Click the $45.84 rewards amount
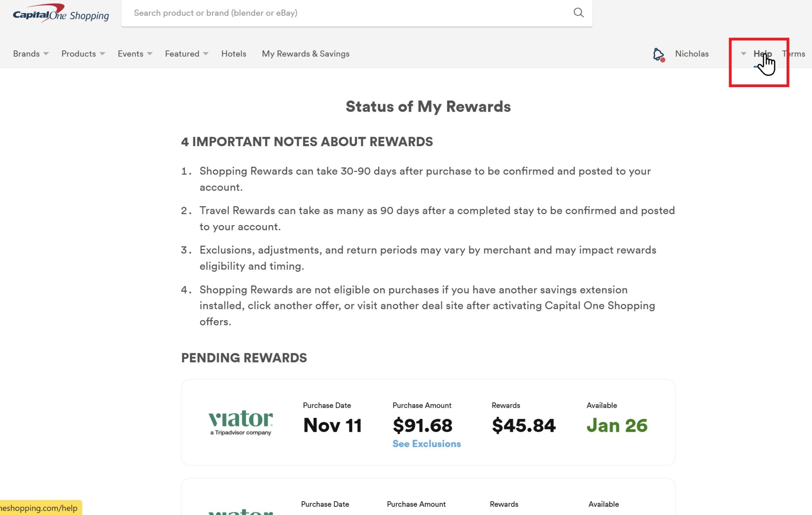812x515 pixels. point(523,425)
